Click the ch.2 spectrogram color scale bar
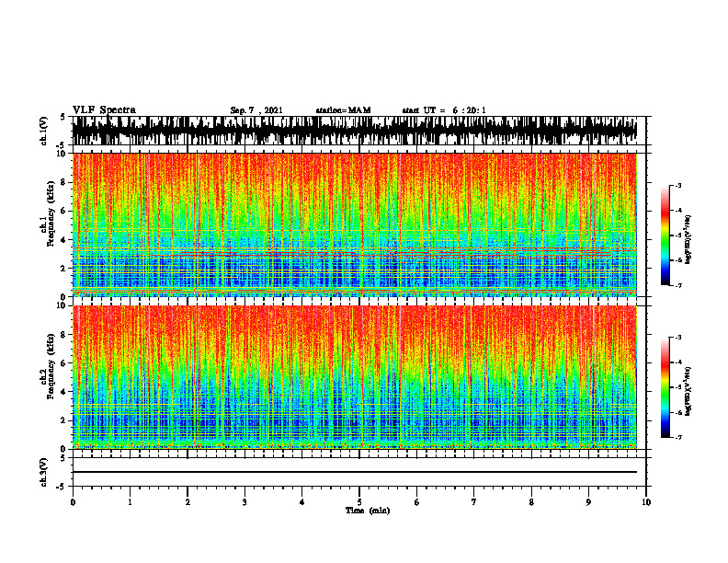The image size is (728, 563). point(665,387)
